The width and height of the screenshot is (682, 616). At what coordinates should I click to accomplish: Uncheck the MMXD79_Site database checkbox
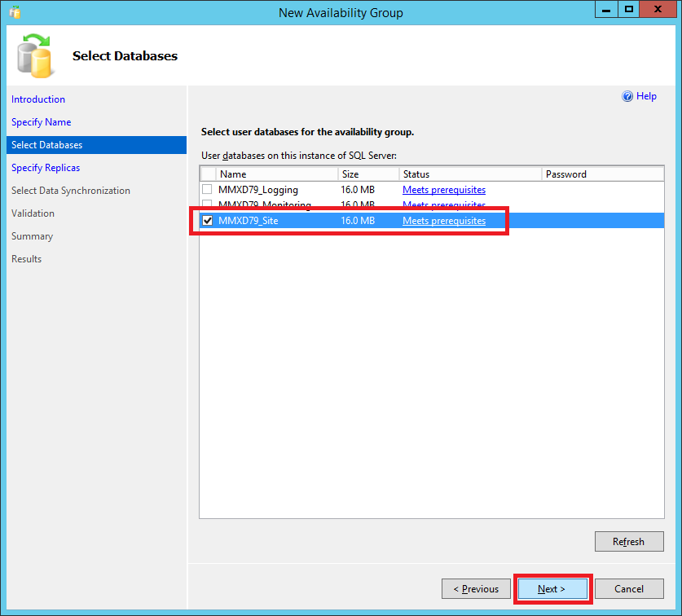[x=207, y=221]
